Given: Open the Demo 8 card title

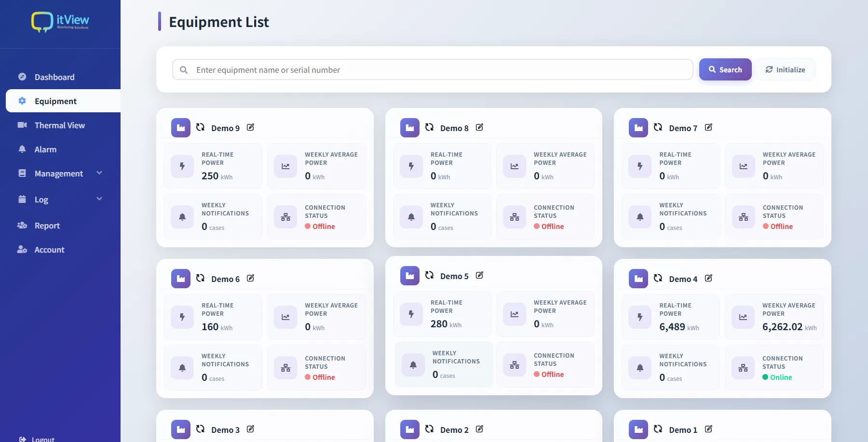Looking at the screenshot, I should point(454,128).
